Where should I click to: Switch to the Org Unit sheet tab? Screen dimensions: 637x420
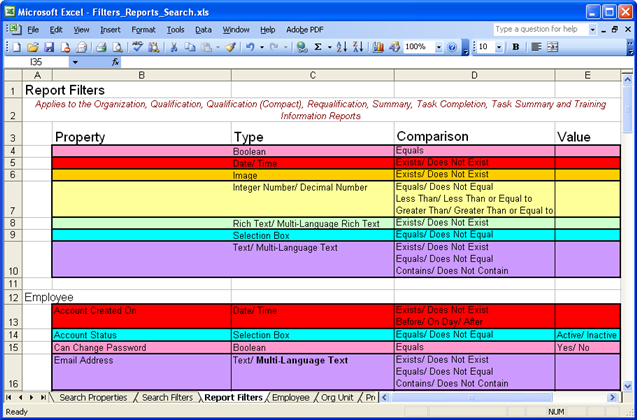(x=337, y=398)
